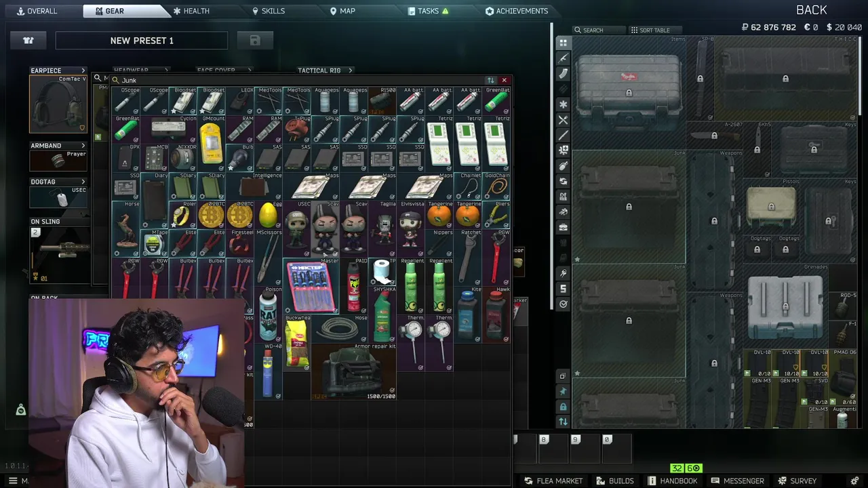
Task: Open the ACHIEVEMENTS tab
Action: [517, 11]
